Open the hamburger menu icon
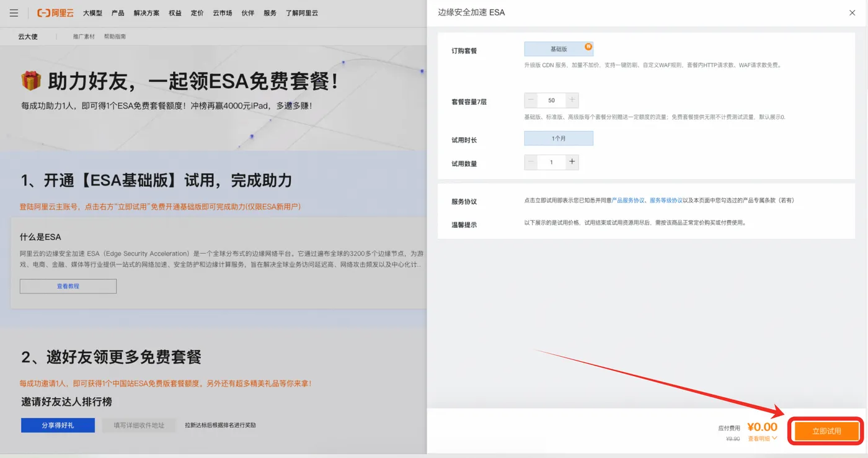 [x=14, y=13]
